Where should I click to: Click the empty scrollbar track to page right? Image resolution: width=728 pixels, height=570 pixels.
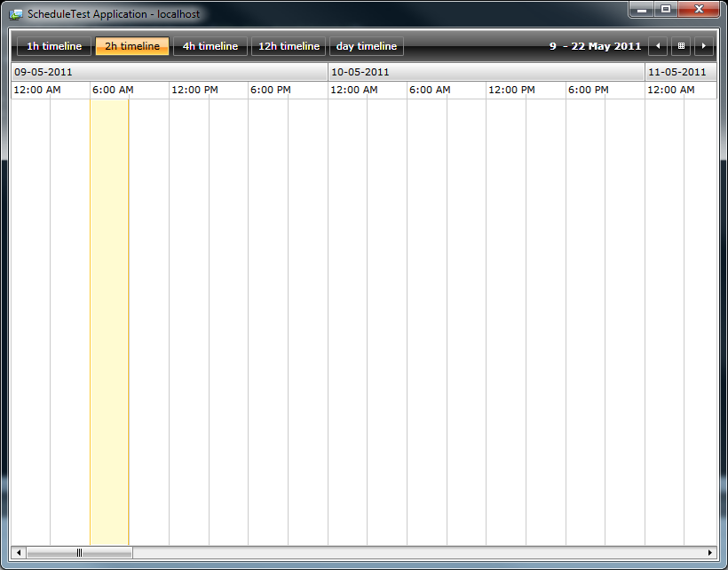coord(418,552)
